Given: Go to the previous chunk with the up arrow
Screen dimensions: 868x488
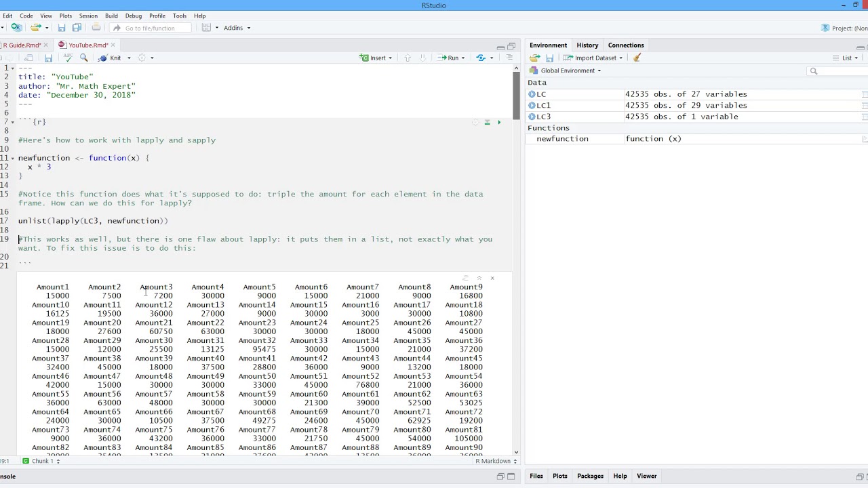Looking at the screenshot, I should [408, 58].
